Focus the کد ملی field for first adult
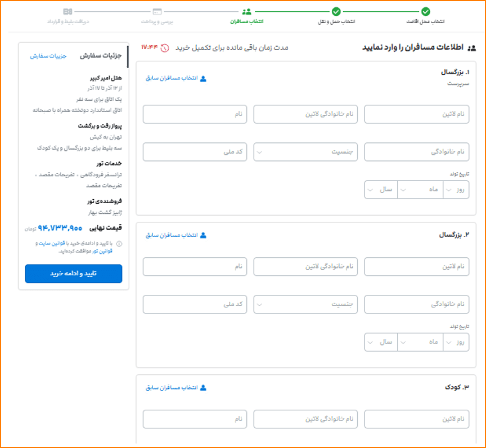The image size is (486, 448). [x=195, y=152]
